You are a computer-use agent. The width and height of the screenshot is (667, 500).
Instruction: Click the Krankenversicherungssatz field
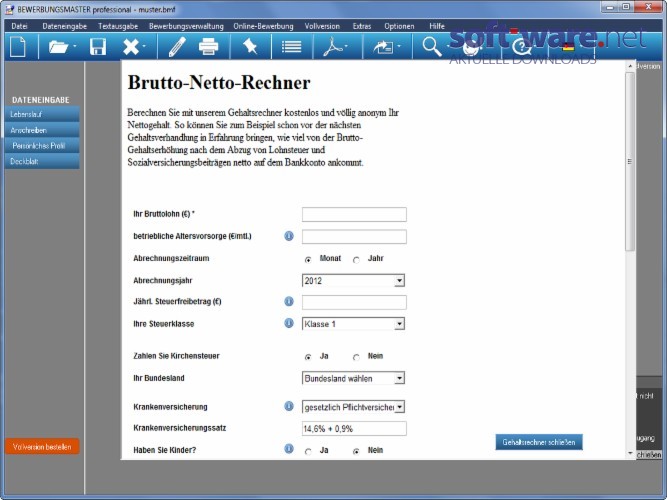click(x=354, y=429)
